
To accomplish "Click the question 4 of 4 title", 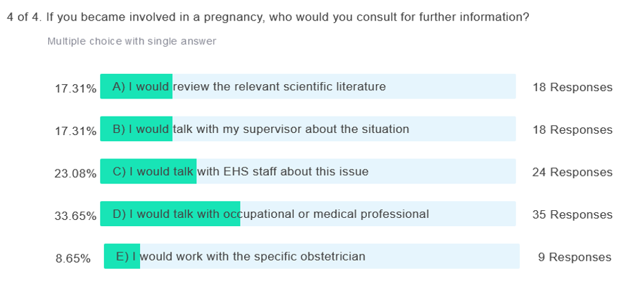I will 268,18.
